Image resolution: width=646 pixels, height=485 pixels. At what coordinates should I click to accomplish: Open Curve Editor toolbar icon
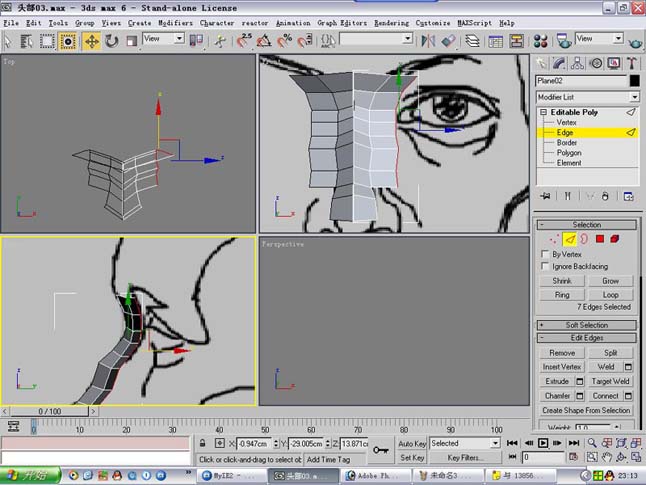tap(495, 41)
